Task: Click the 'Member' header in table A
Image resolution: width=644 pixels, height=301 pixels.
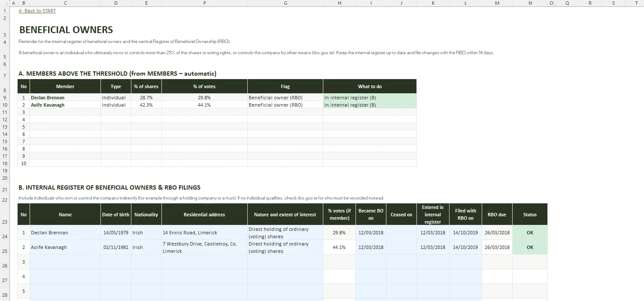Action: click(x=65, y=86)
